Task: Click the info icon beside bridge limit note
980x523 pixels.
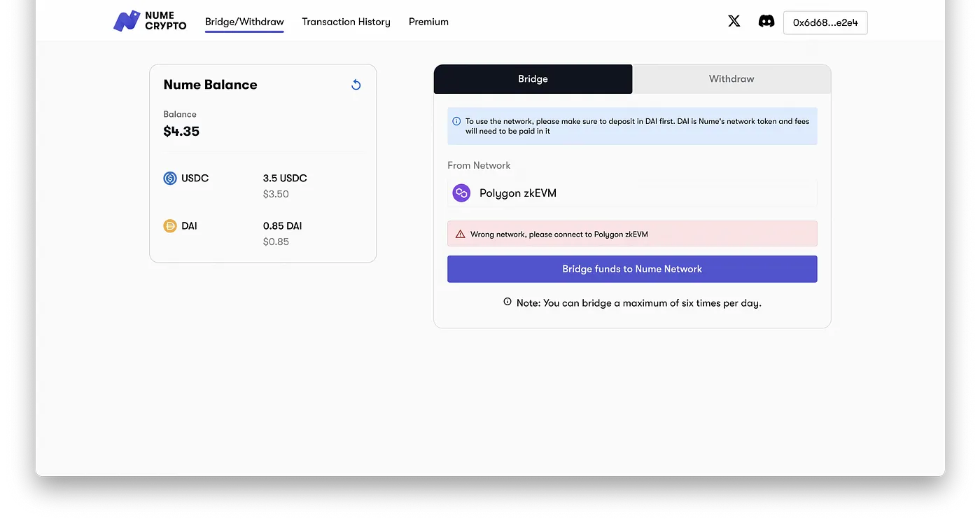Action: click(507, 302)
